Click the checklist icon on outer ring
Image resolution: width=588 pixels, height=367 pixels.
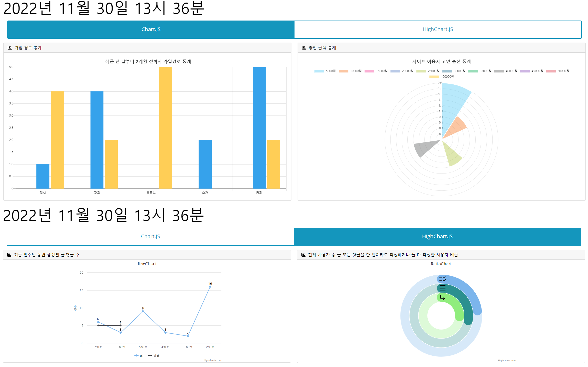442,279
